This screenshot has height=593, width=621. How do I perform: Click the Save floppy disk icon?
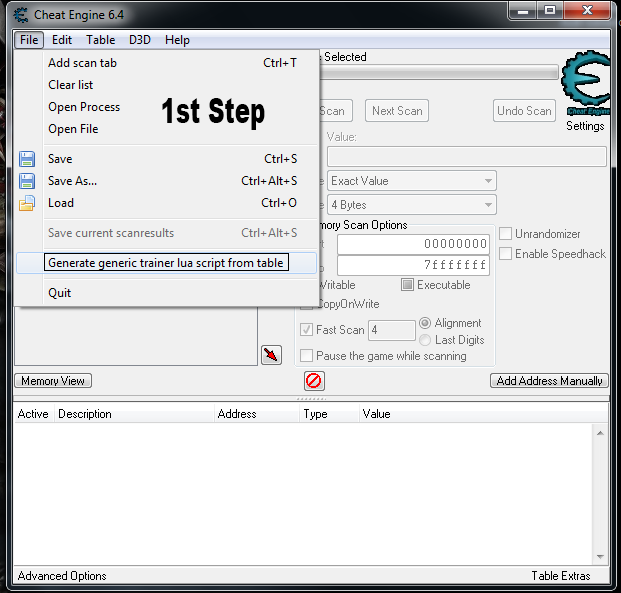pyautogui.click(x=27, y=159)
